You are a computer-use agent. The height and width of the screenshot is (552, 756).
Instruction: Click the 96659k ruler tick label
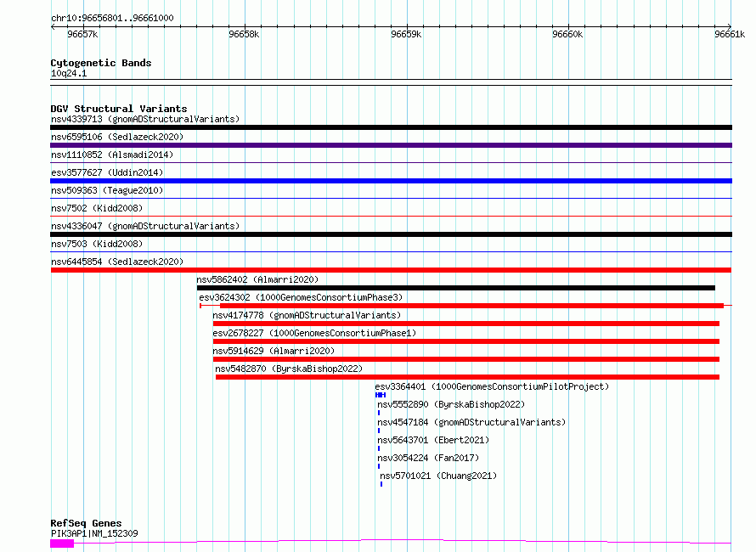coord(406,34)
